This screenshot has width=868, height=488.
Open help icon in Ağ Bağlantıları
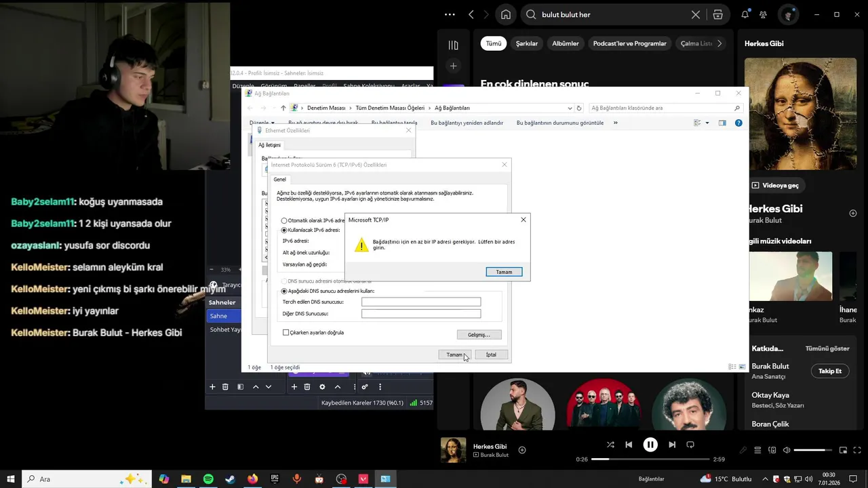(x=738, y=123)
